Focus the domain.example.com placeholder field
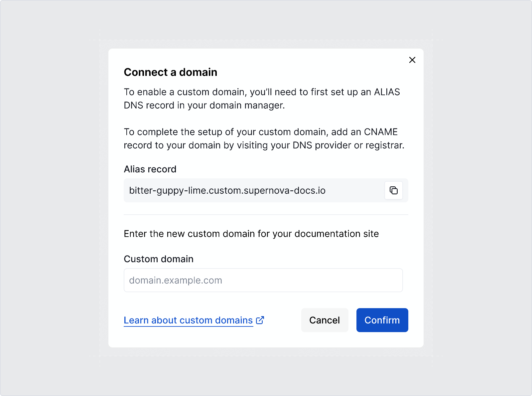532x396 pixels. click(x=263, y=280)
